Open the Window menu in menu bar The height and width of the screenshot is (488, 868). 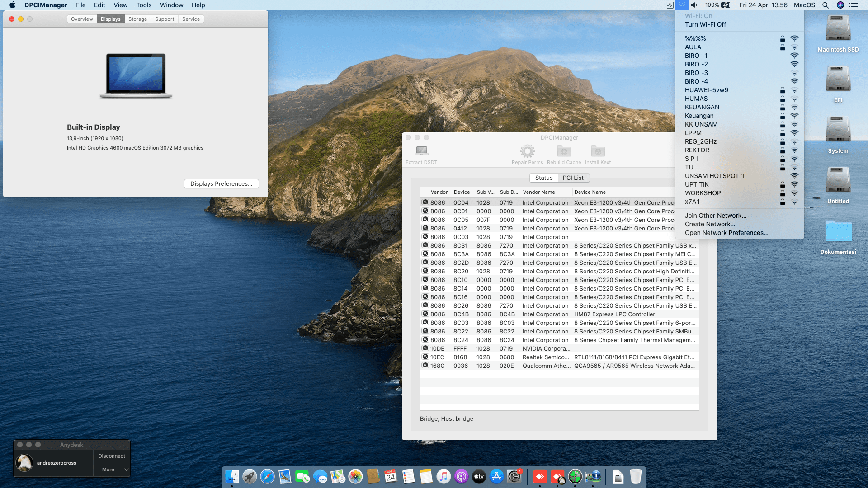click(x=171, y=5)
